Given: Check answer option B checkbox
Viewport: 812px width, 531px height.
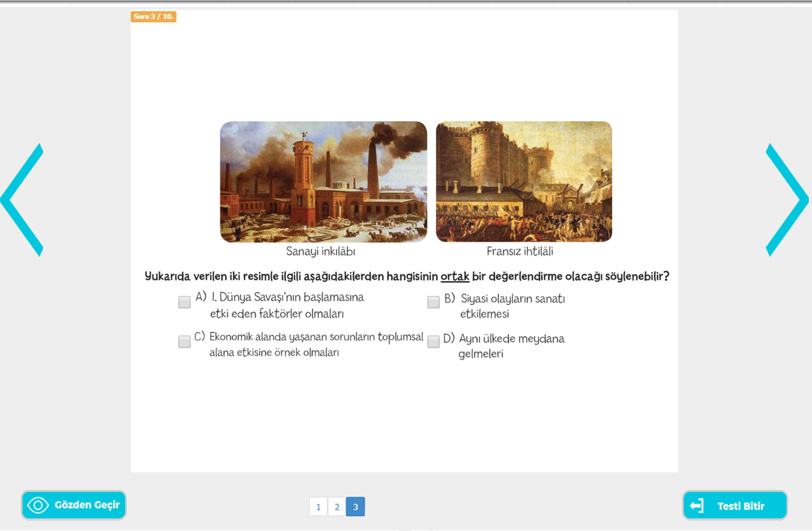Looking at the screenshot, I should (433, 302).
